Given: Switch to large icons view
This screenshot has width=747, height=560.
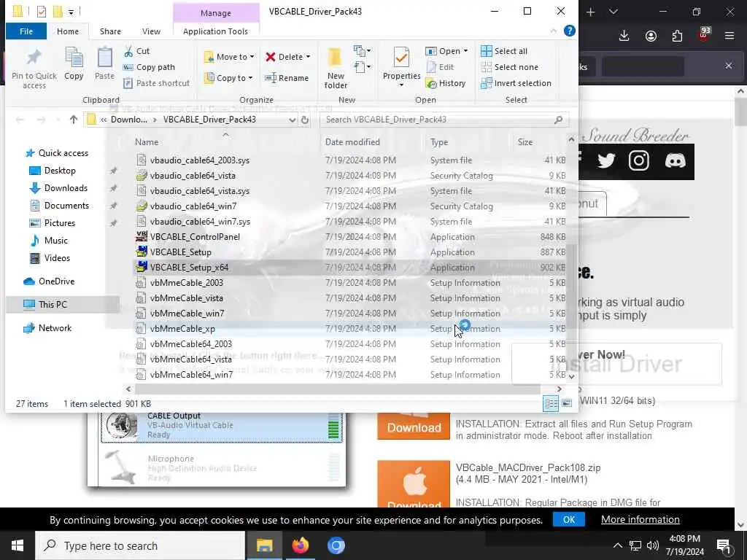Looking at the screenshot, I should pos(566,404).
